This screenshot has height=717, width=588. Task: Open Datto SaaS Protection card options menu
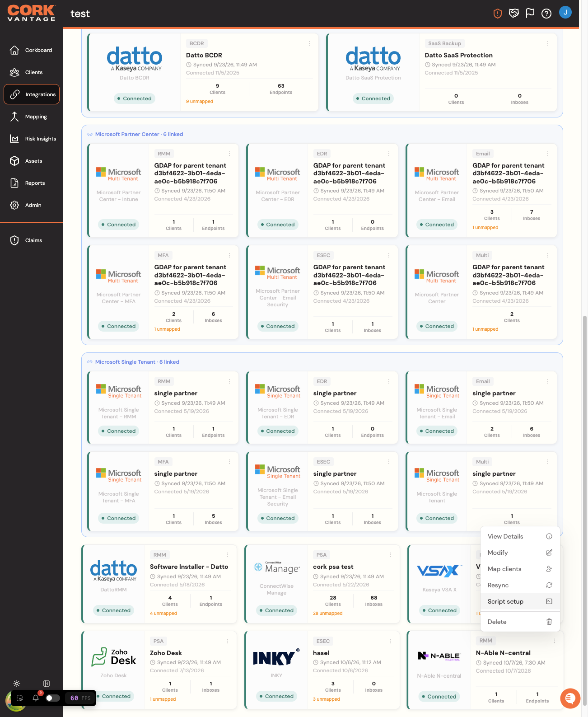click(x=548, y=43)
